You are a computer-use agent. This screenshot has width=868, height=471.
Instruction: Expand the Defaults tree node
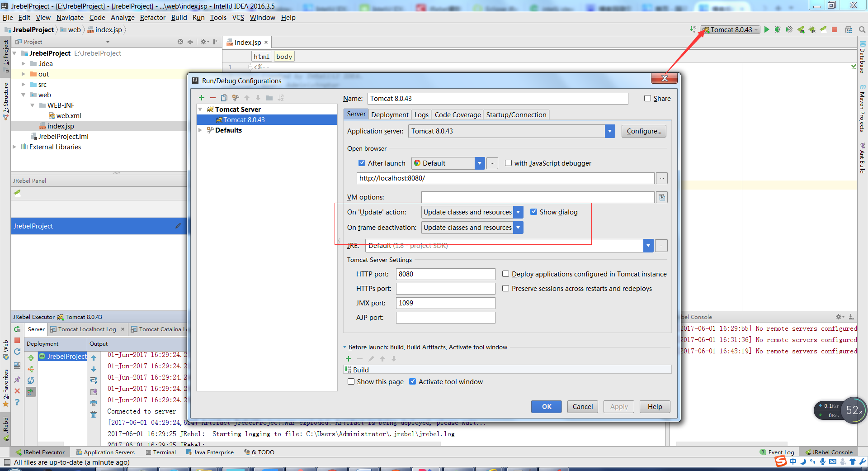click(200, 130)
